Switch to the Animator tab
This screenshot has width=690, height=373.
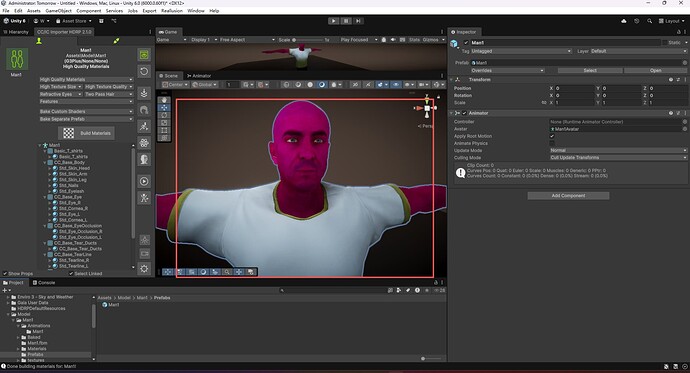[199, 76]
